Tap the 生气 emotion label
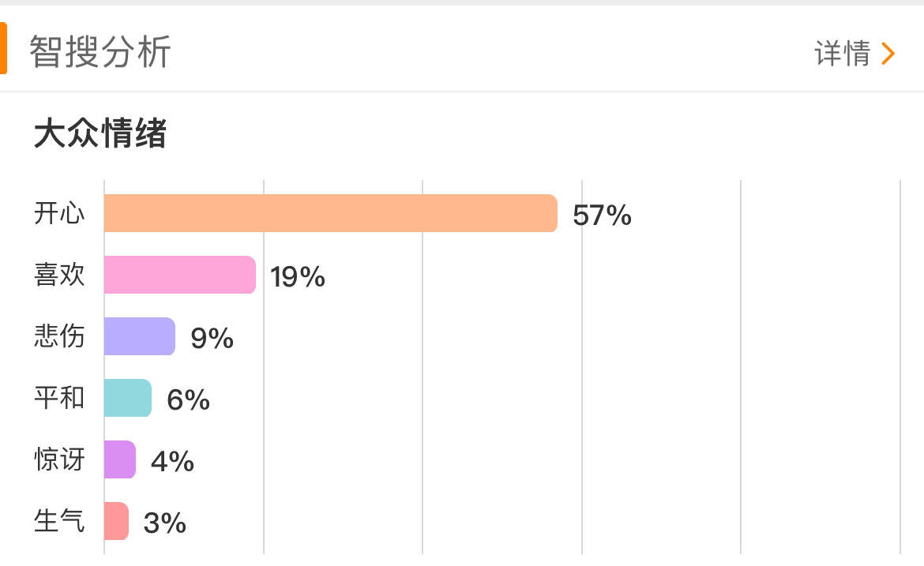This screenshot has width=924, height=566. pos(59,521)
